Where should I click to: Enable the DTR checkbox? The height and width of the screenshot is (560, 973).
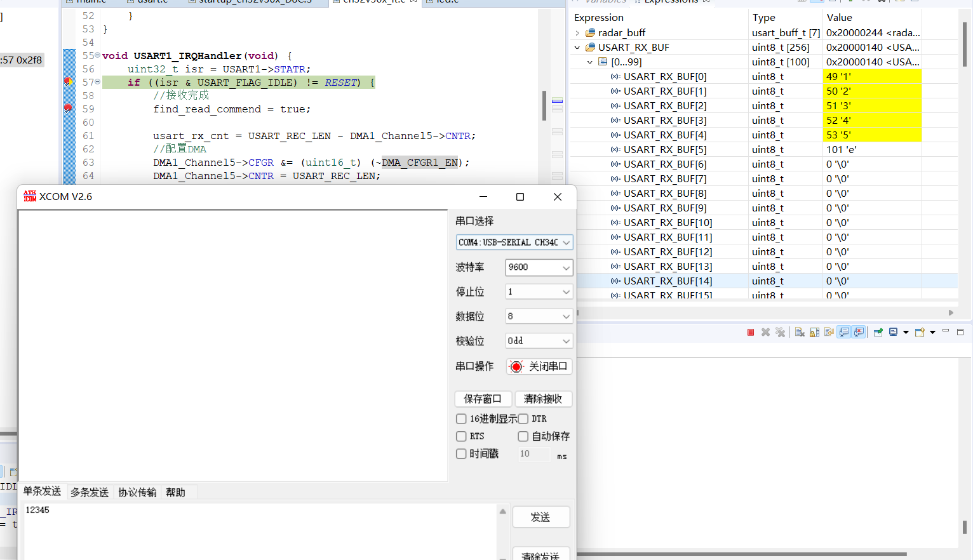(x=522, y=418)
